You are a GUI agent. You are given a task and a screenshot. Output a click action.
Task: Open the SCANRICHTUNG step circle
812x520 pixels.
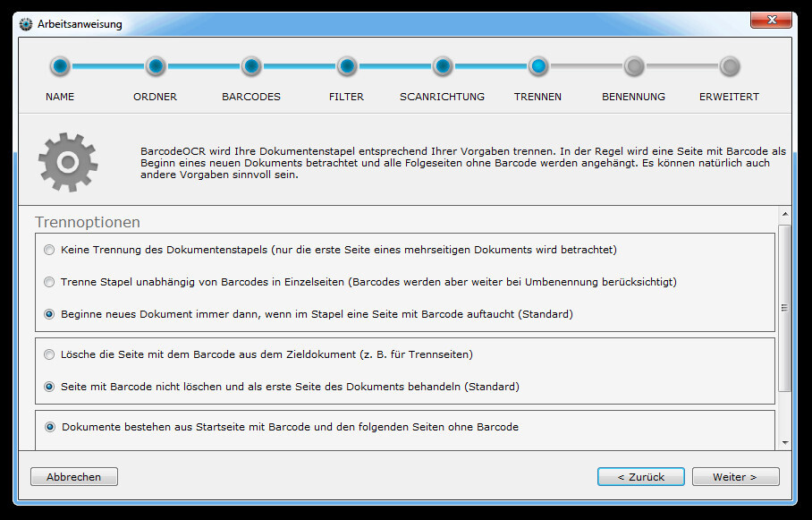(x=443, y=66)
